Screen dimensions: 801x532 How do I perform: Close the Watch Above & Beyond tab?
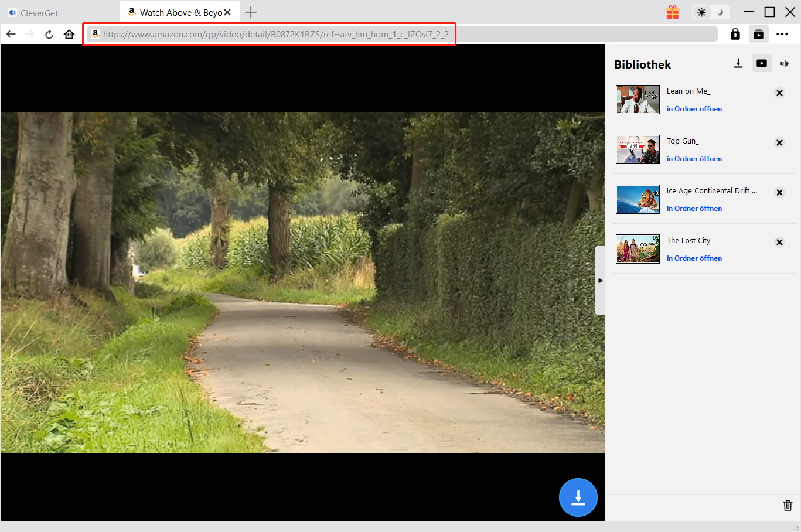click(227, 12)
